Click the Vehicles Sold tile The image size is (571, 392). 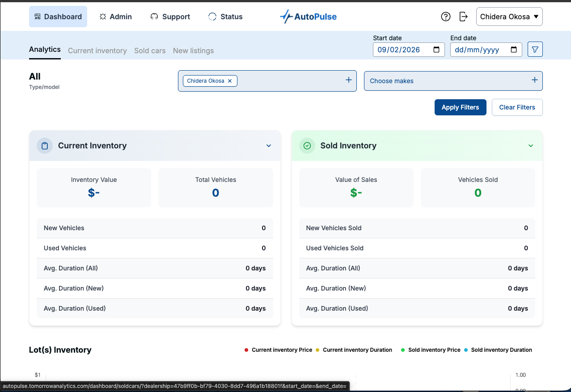pos(478,188)
